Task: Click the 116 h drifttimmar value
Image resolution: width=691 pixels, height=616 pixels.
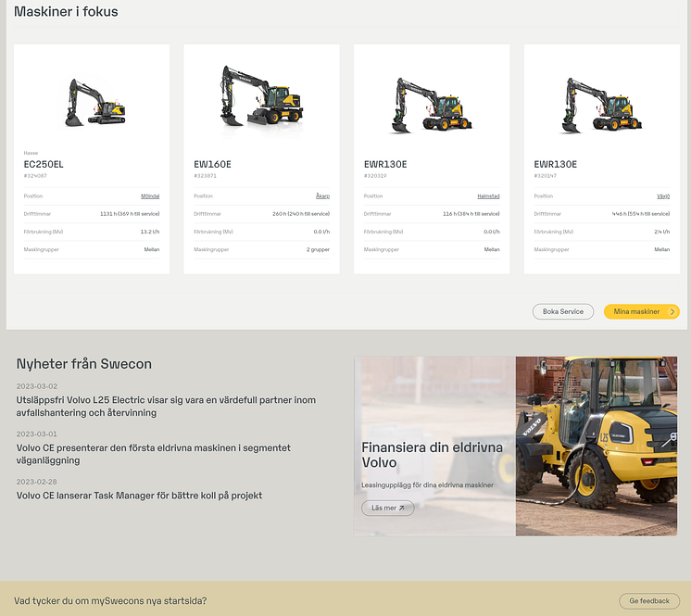Action: (471, 214)
